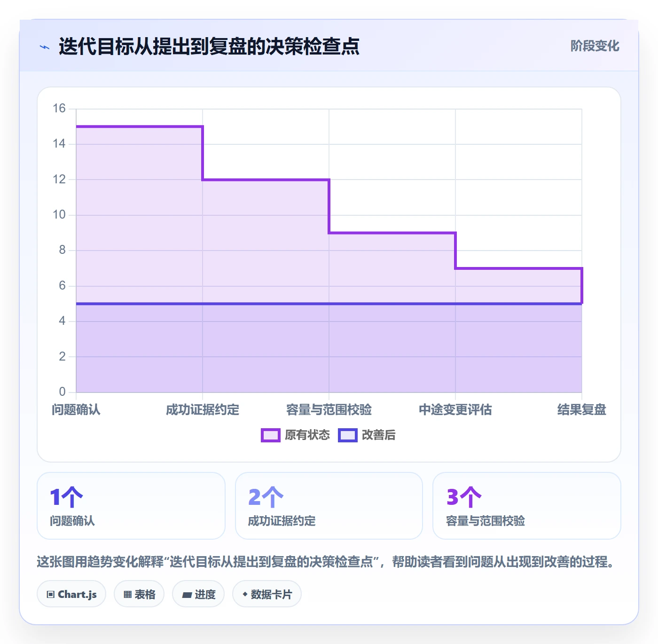Click the 原有状态 legend text

pyautogui.click(x=307, y=435)
